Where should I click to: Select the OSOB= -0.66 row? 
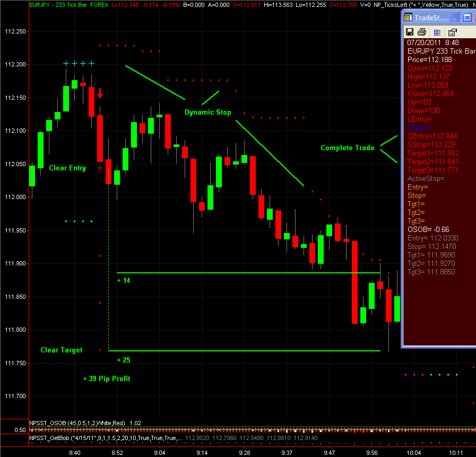[x=428, y=230]
